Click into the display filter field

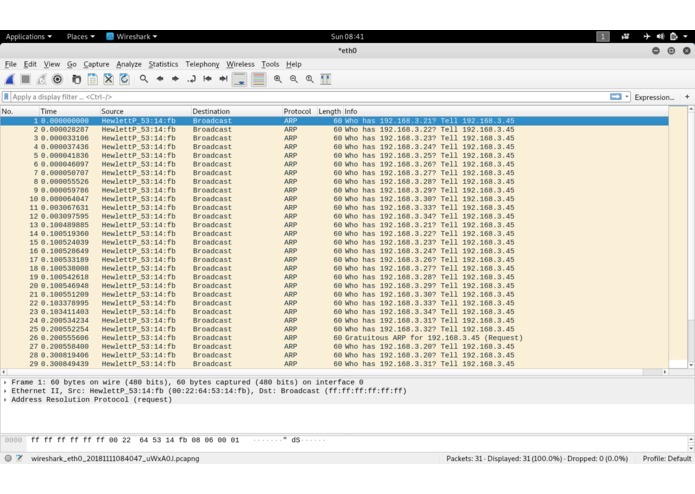coord(310,97)
